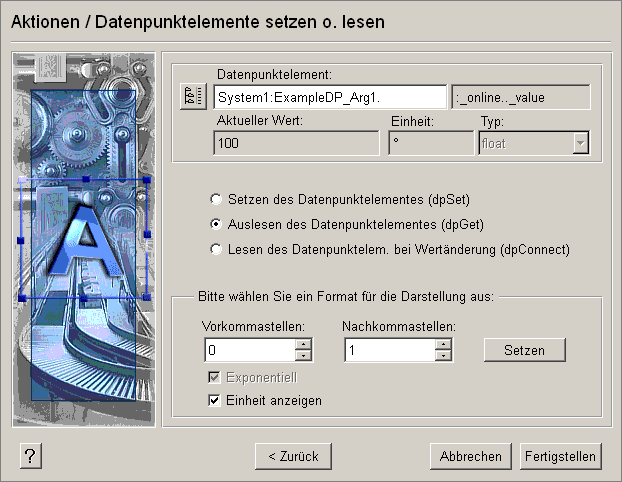Select Setzen des Datenpunktelementes (dpSet) option
The height and width of the screenshot is (482, 622).
[x=214, y=199]
